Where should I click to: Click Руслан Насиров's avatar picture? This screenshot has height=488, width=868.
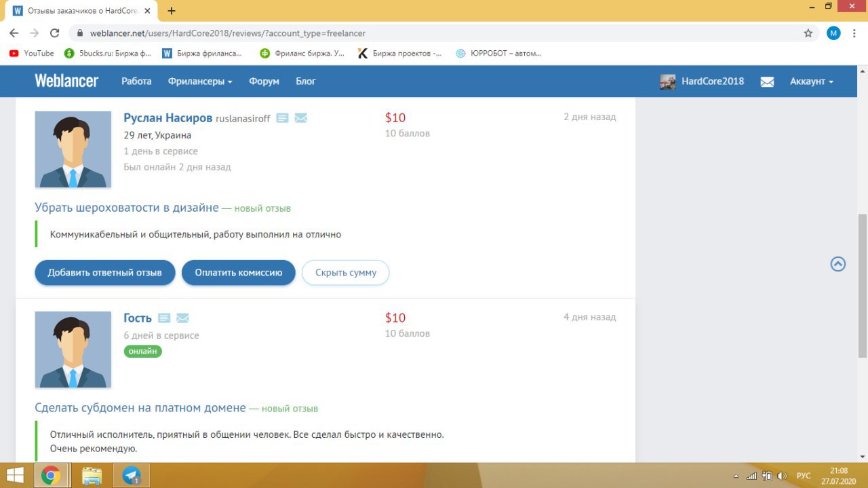pyautogui.click(x=73, y=149)
